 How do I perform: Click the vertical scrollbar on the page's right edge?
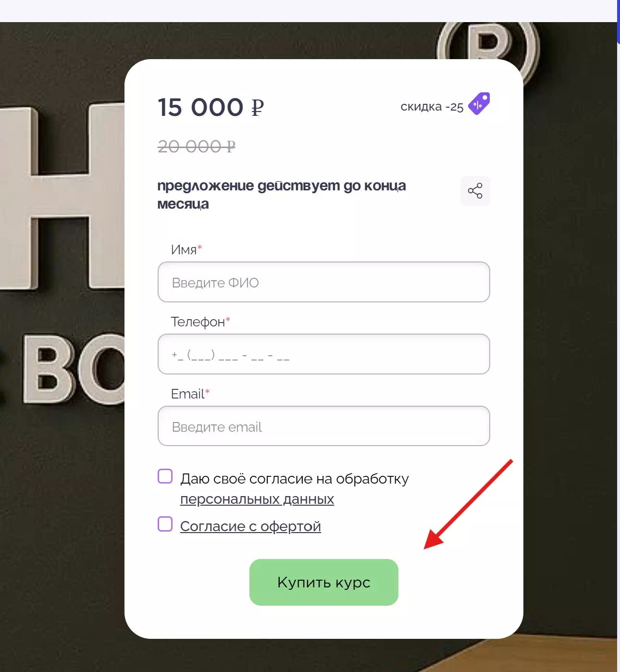(x=618, y=336)
